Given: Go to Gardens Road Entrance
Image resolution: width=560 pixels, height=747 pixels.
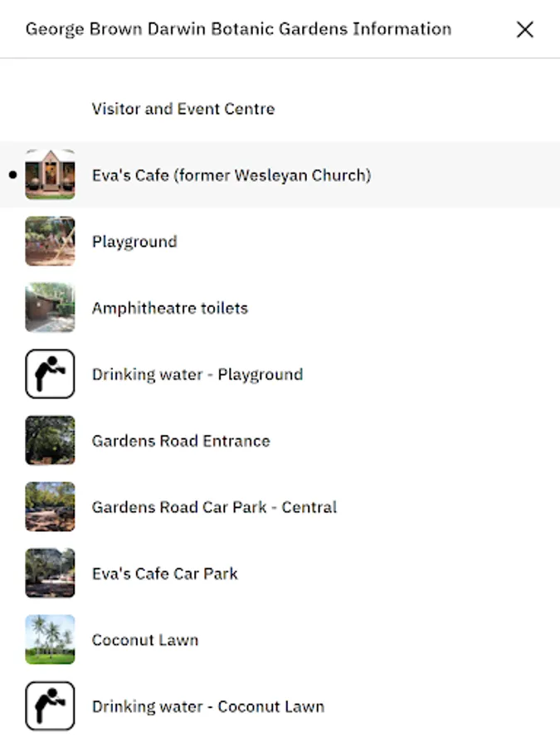Looking at the screenshot, I should point(181,441).
